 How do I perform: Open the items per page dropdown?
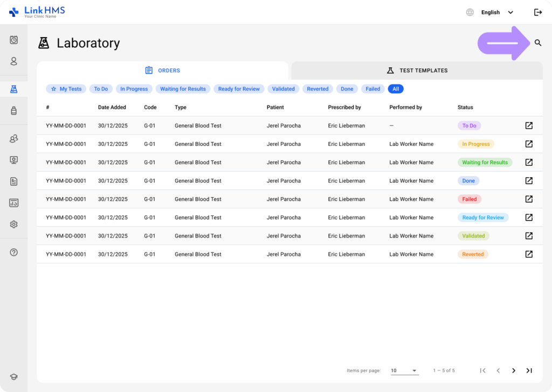tap(404, 370)
